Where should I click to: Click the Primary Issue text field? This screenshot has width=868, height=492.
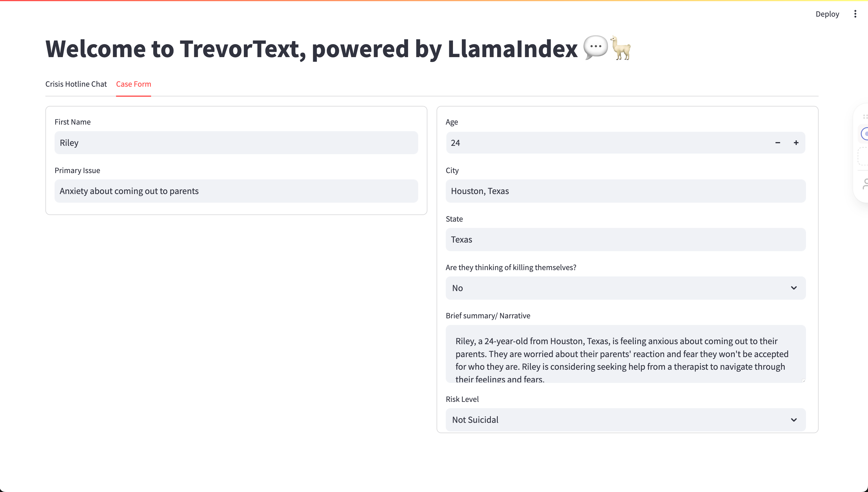[236, 191]
